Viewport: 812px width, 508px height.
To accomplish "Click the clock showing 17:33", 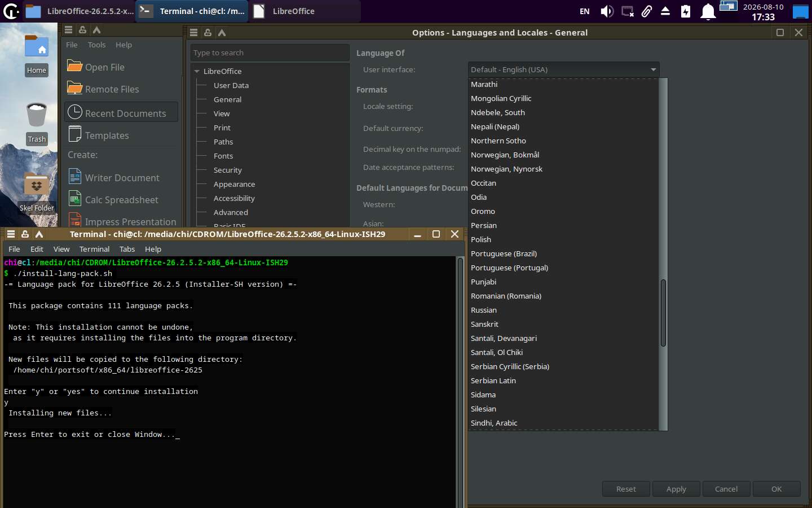I will click(763, 17).
